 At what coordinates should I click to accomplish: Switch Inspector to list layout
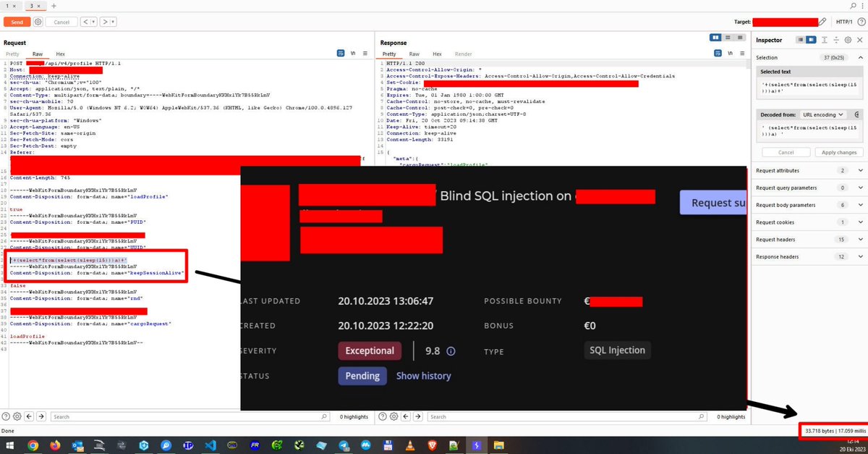point(800,40)
